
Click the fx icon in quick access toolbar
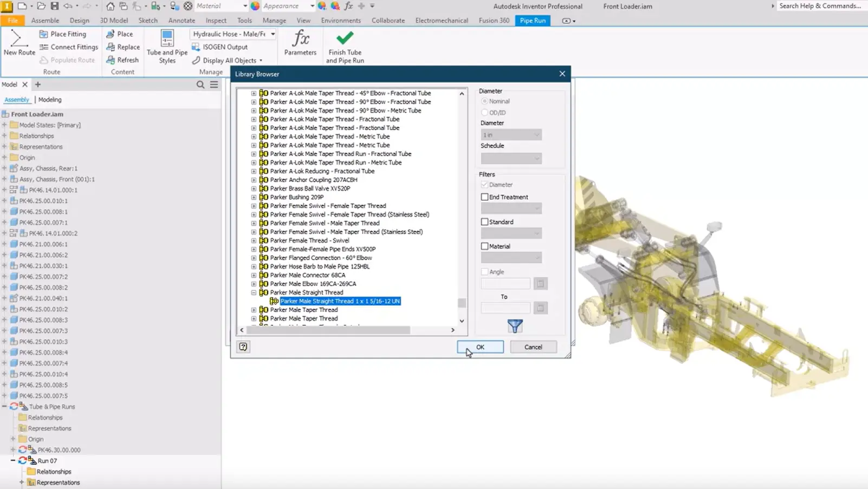348,6
